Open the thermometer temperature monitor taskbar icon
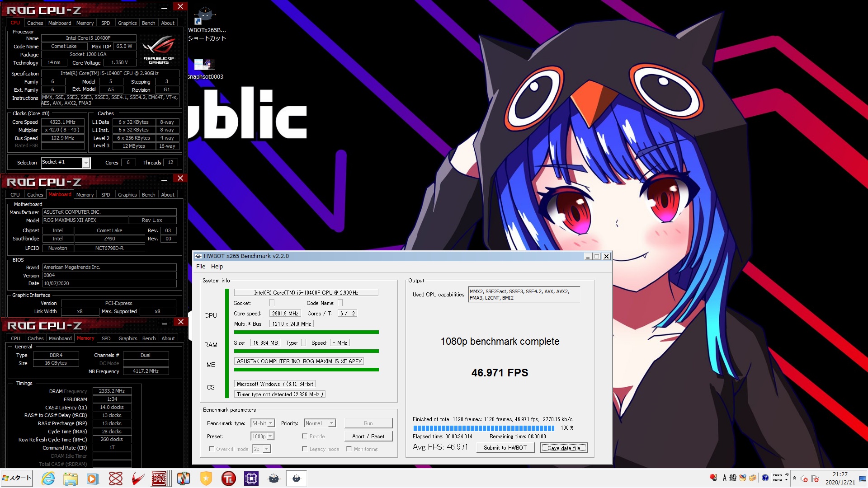Image resolution: width=868 pixels, height=488 pixels. click(183, 479)
